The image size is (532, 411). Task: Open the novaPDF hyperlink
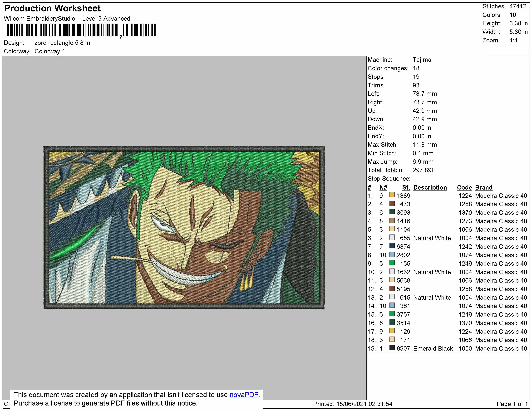(244, 395)
